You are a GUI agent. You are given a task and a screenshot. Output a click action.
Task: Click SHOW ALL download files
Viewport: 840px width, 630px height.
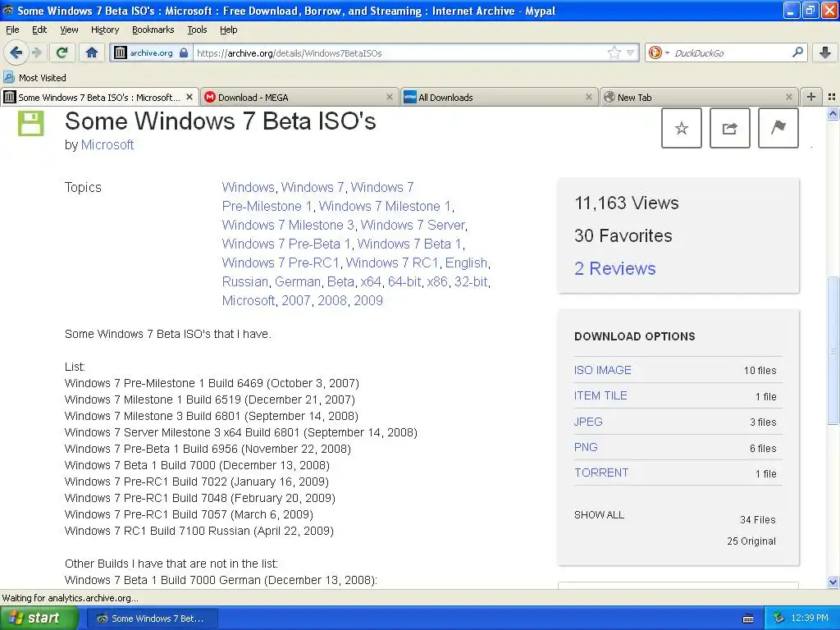tap(599, 515)
